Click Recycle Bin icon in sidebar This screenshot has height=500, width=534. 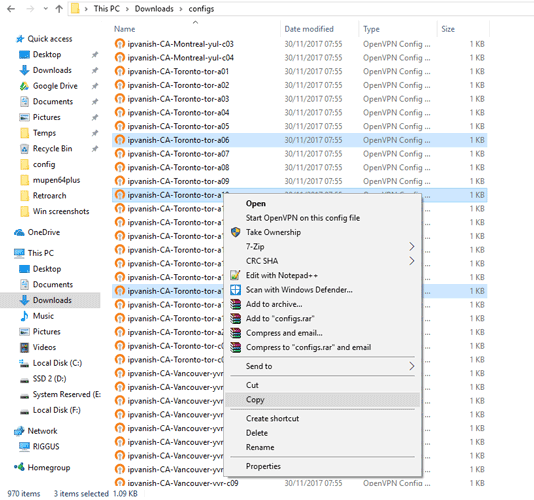click(x=25, y=149)
